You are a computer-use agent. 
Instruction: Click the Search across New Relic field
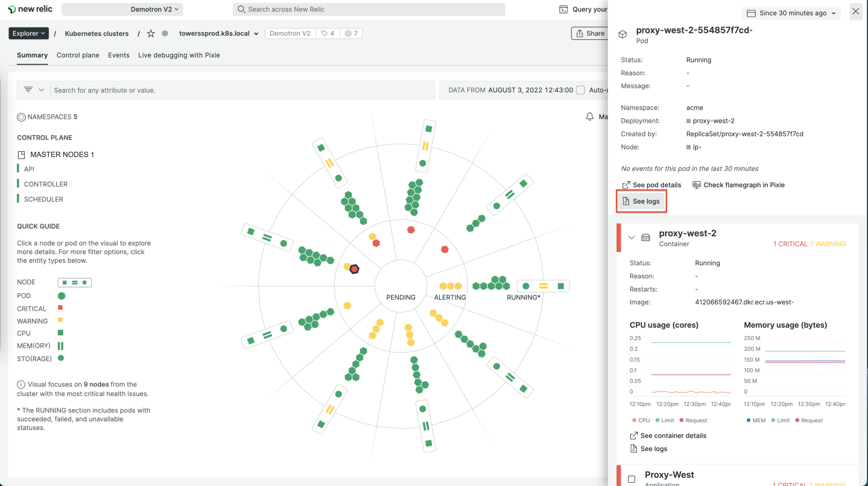(369, 9)
